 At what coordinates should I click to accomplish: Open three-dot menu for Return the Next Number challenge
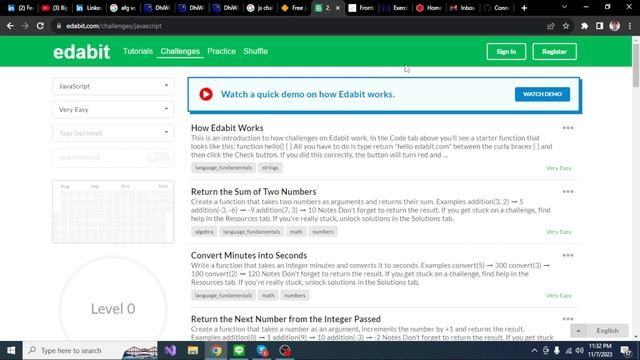pyautogui.click(x=568, y=319)
